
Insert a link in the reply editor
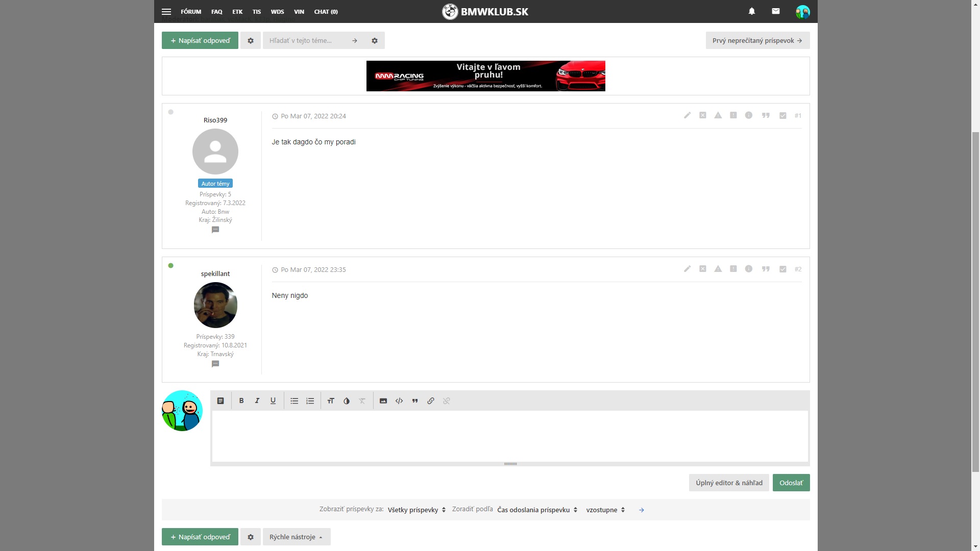431,401
